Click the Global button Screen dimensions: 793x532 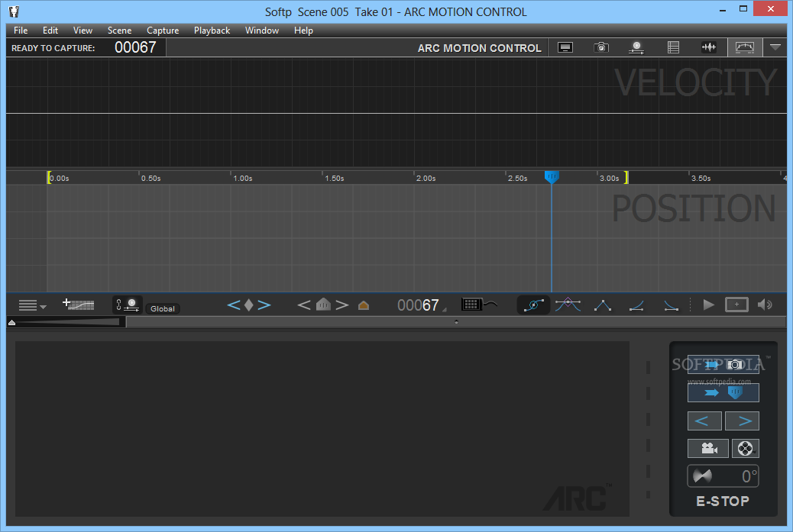click(162, 308)
